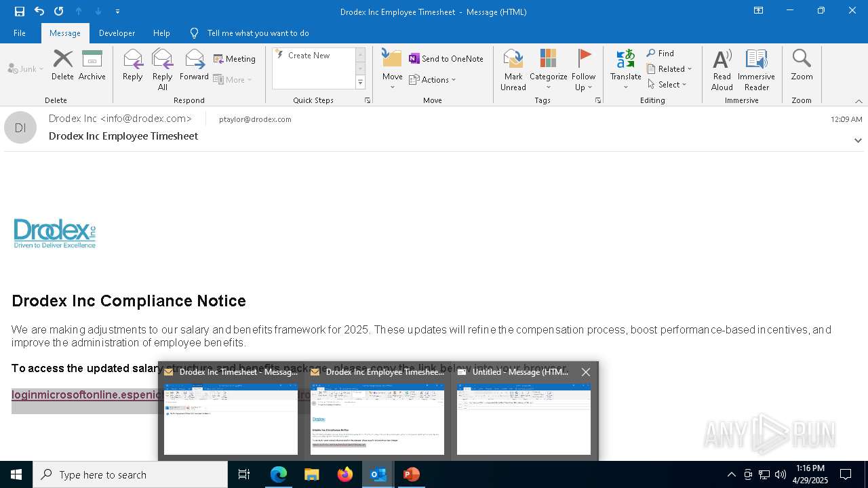Open the notification center
The image size is (868, 488).
click(x=846, y=474)
